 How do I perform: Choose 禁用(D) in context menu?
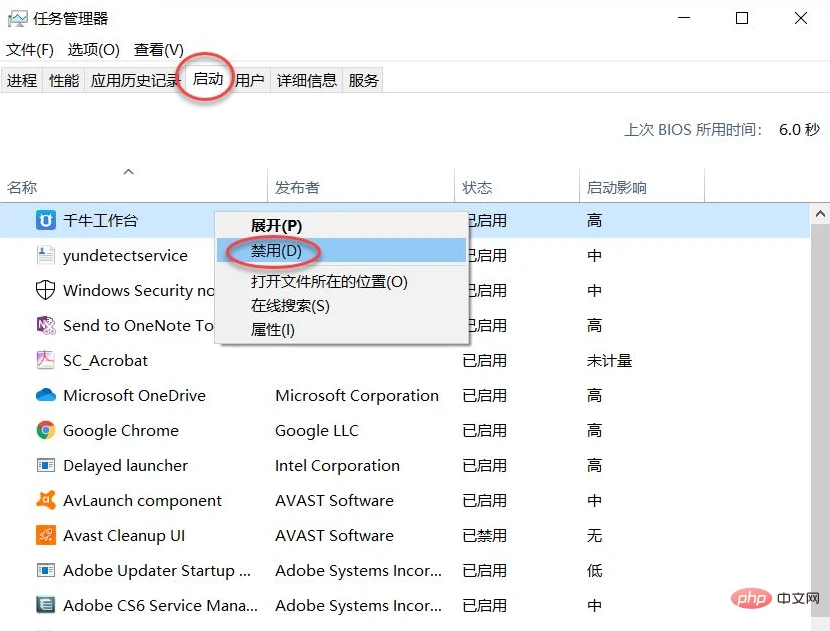341,250
